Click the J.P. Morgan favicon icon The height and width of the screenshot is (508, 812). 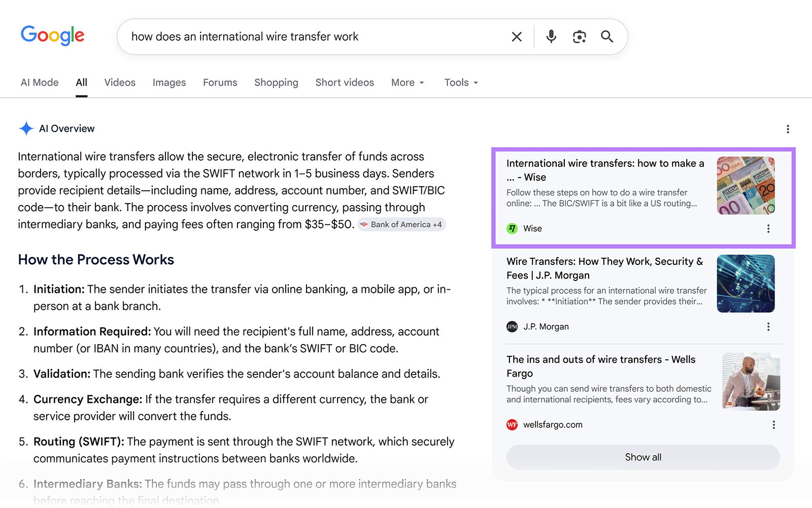(512, 327)
